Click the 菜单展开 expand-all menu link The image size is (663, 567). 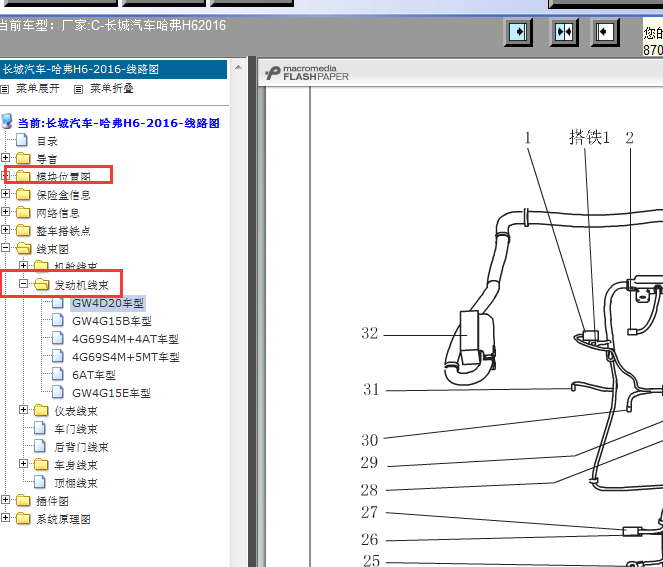click(x=38, y=88)
